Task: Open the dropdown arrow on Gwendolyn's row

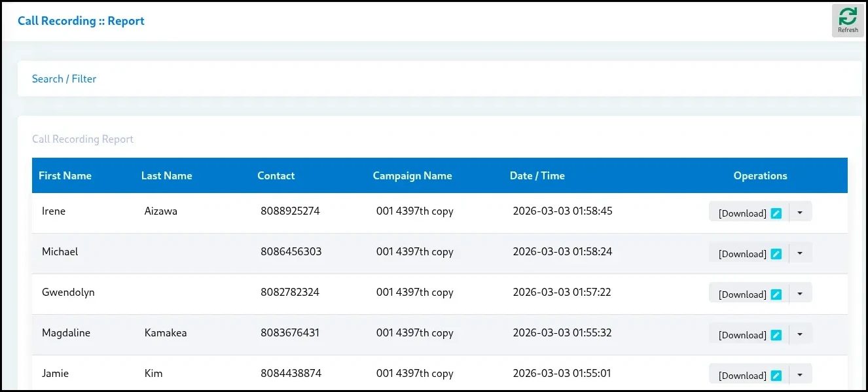Action: click(801, 293)
